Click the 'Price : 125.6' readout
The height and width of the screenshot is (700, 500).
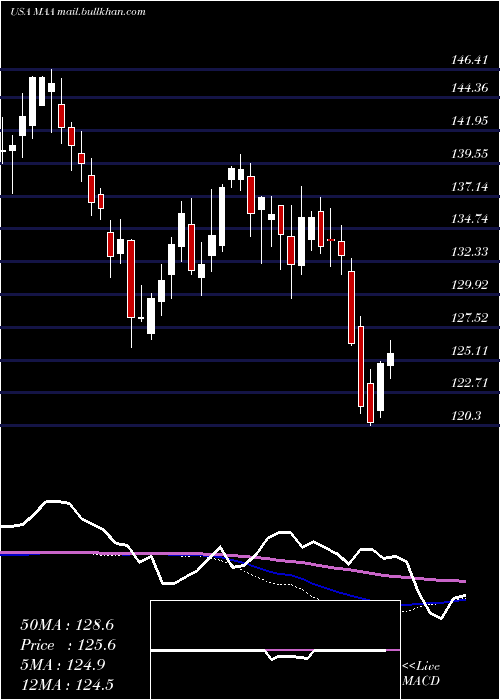coord(68,645)
